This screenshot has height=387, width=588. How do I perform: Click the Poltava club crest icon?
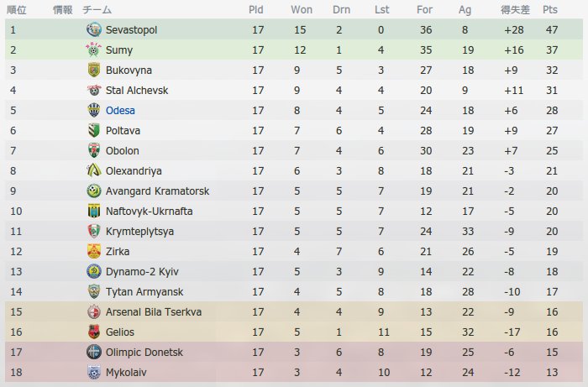coord(94,130)
